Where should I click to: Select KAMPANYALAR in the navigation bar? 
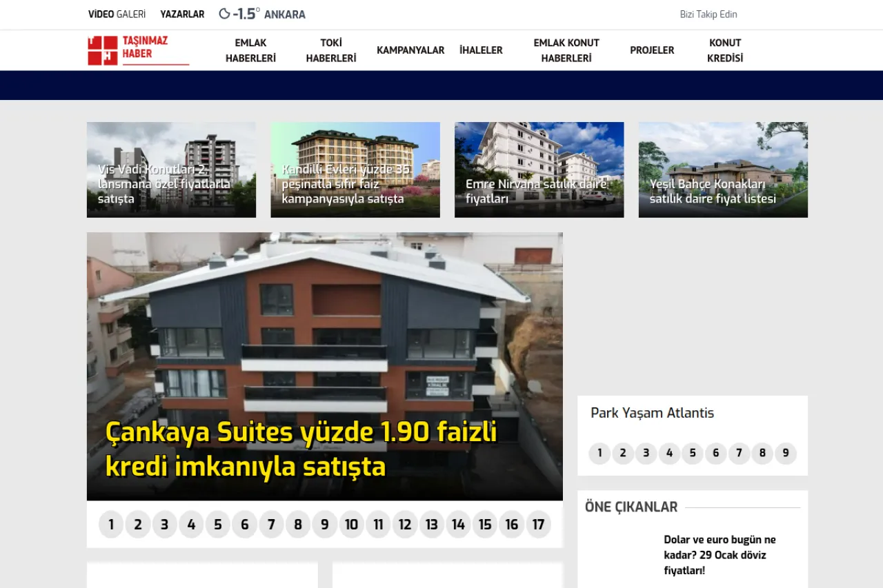click(410, 50)
